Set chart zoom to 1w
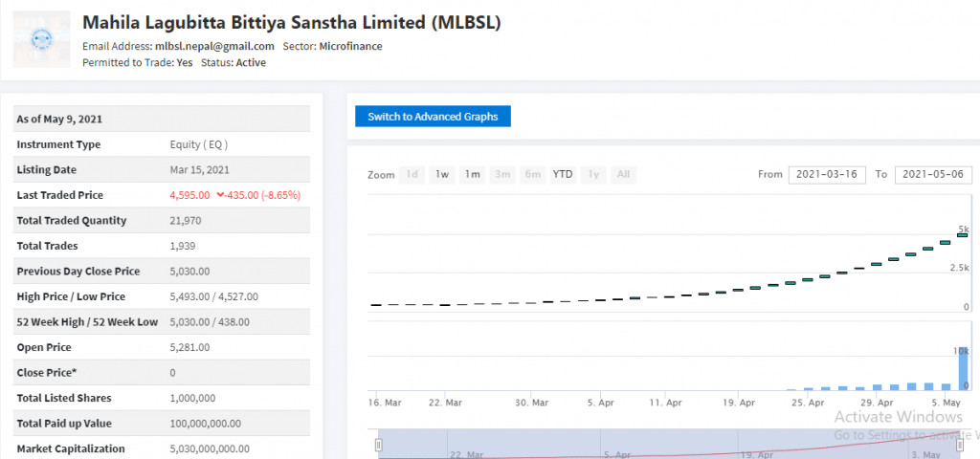The image size is (980, 459). (x=441, y=174)
